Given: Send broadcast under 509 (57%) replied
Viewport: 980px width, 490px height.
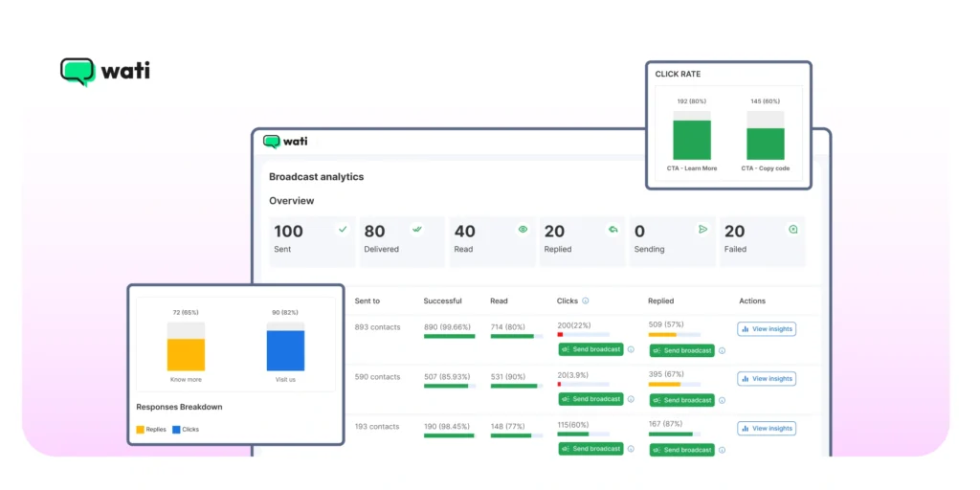Looking at the screenshot, I should click(681, 350).
